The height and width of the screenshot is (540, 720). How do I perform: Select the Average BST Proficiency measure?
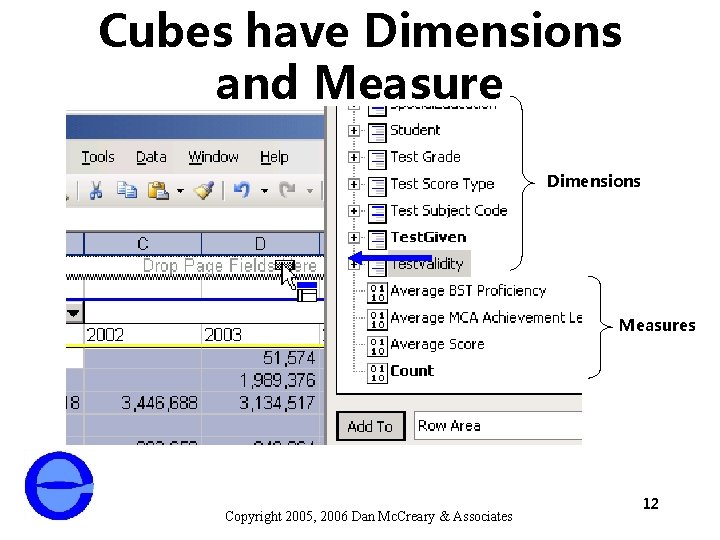point(468,291)
